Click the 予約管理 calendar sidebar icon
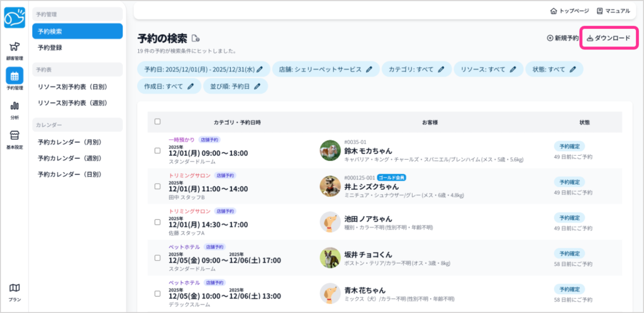Screen dimensions: 644x313 point(14,79)
